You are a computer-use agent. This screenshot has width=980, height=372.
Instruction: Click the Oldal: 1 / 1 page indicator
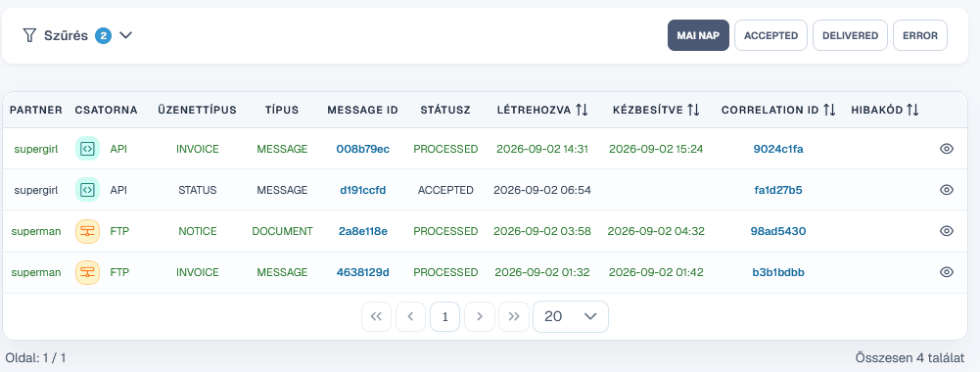(x=35, y=358)
